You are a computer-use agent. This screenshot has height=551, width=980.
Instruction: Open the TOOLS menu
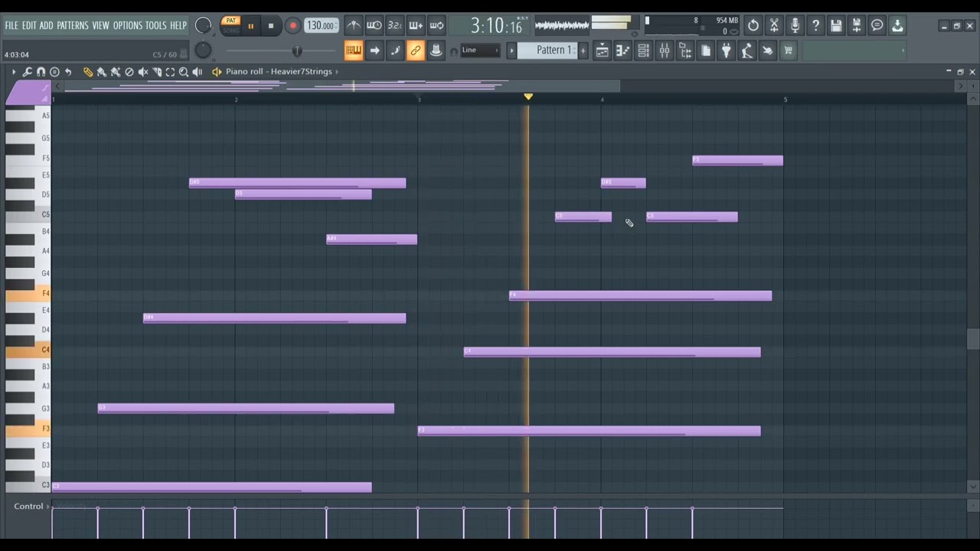[x=156, y=25]
